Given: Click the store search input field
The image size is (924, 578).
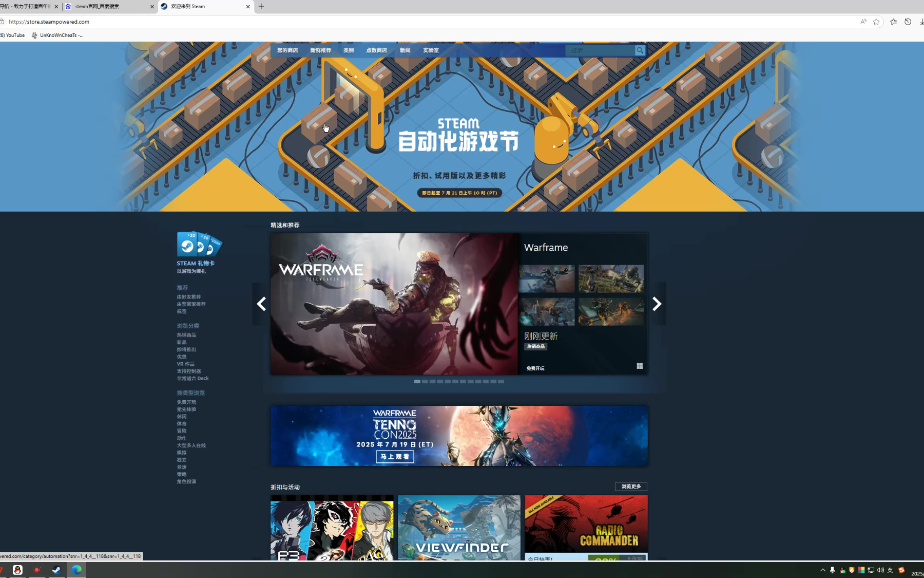Looking at the screenshot, I should (600, 50).
